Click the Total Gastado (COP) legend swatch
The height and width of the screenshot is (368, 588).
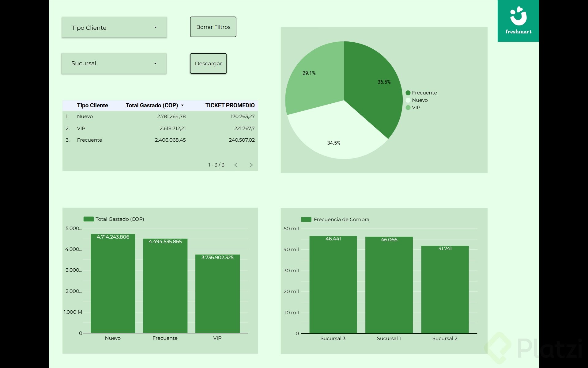(x=89, y=219)
